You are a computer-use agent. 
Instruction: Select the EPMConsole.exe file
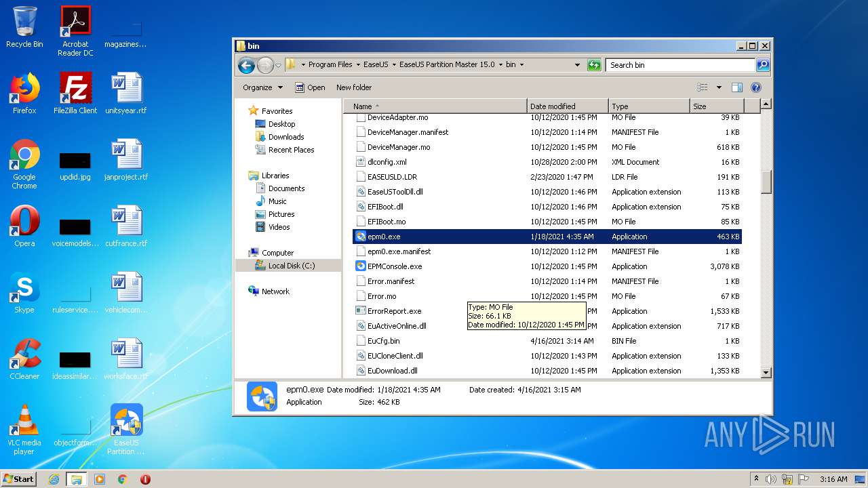[x=548, y=266]
